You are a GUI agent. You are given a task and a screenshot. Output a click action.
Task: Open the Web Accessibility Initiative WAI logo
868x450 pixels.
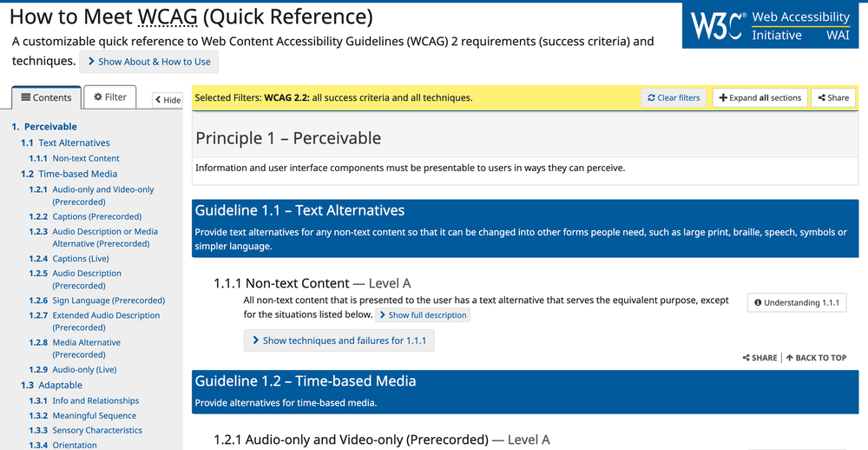[x=800, y=26]
